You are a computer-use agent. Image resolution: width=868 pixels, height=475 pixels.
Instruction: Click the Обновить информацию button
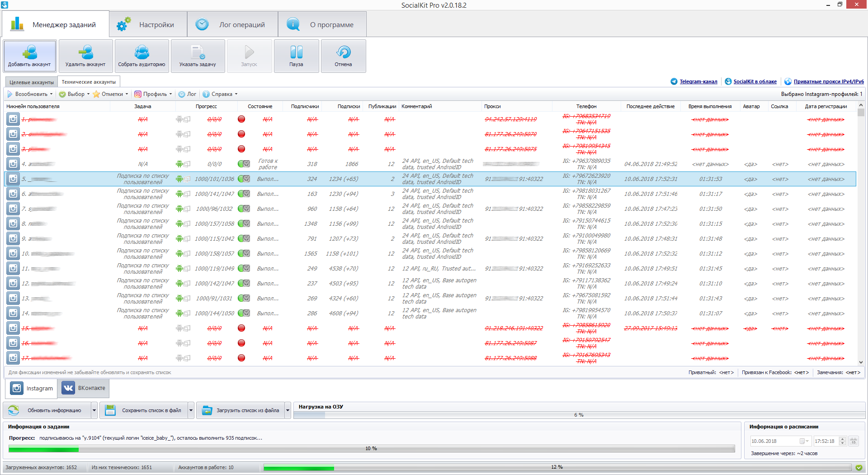point(47,410)
